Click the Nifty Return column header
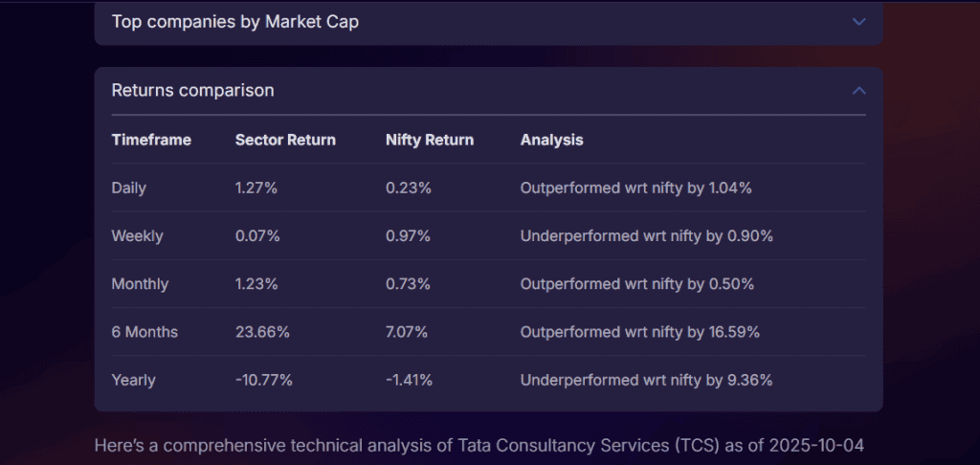Viewport: 980px width, 465px height. (x=430, y=140)
